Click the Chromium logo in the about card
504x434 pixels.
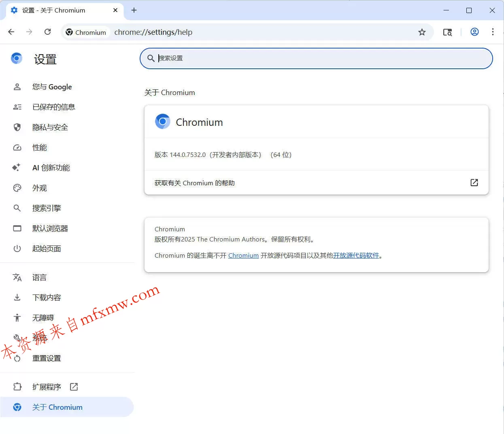(163, 122)
